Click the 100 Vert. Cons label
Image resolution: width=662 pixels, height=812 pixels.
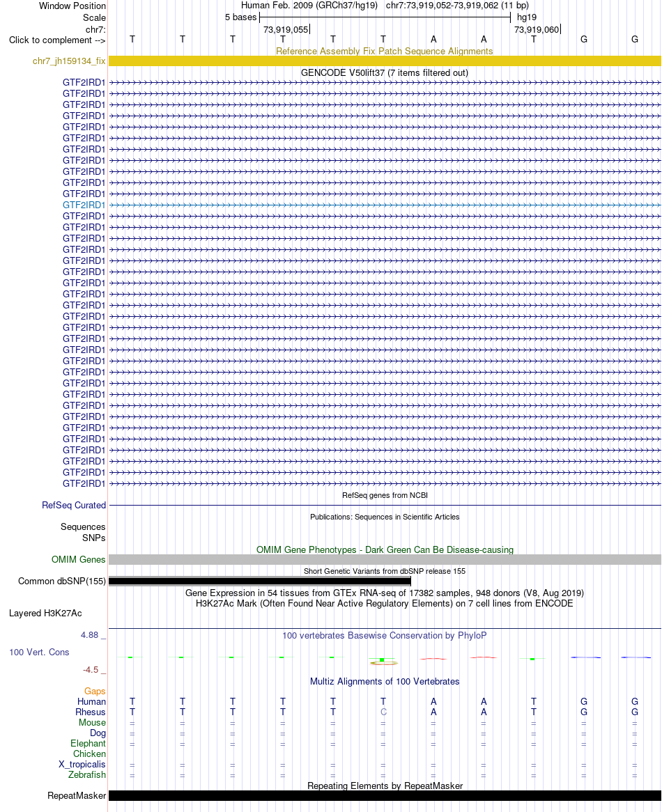[x=39, y=652]
